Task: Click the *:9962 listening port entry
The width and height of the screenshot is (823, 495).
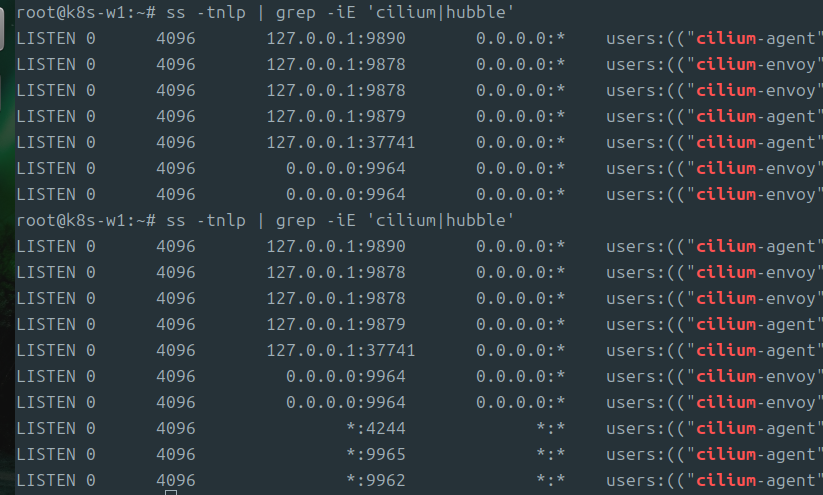Action: pos(376,480)
